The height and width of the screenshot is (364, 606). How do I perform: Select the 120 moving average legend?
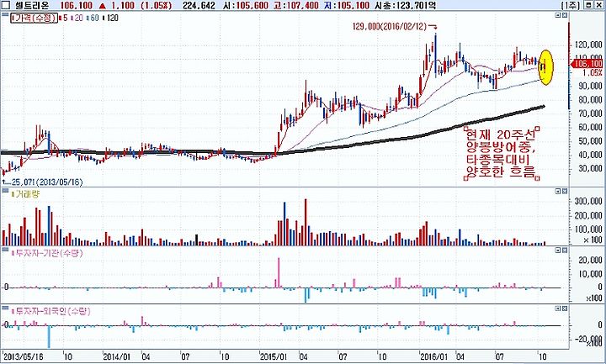click(111, 18)
